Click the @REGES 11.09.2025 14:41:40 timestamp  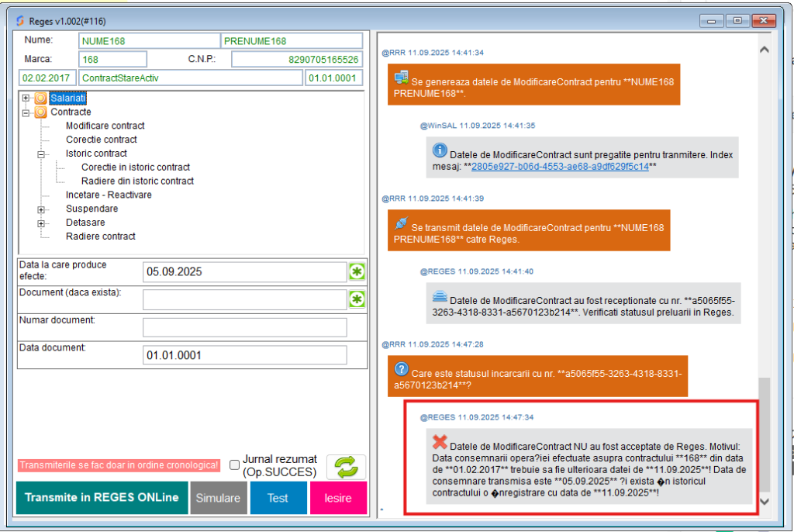pyautogui.click(x=477, y=271)
